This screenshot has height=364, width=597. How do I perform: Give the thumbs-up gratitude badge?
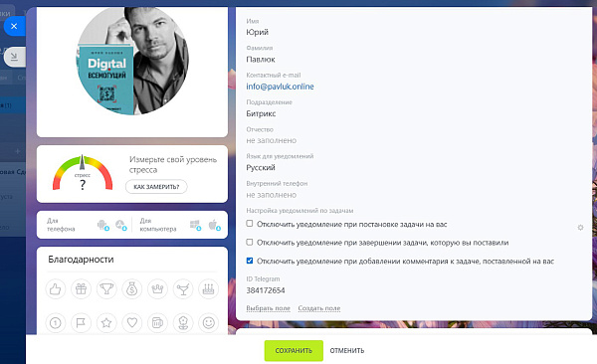click(56, 289)
